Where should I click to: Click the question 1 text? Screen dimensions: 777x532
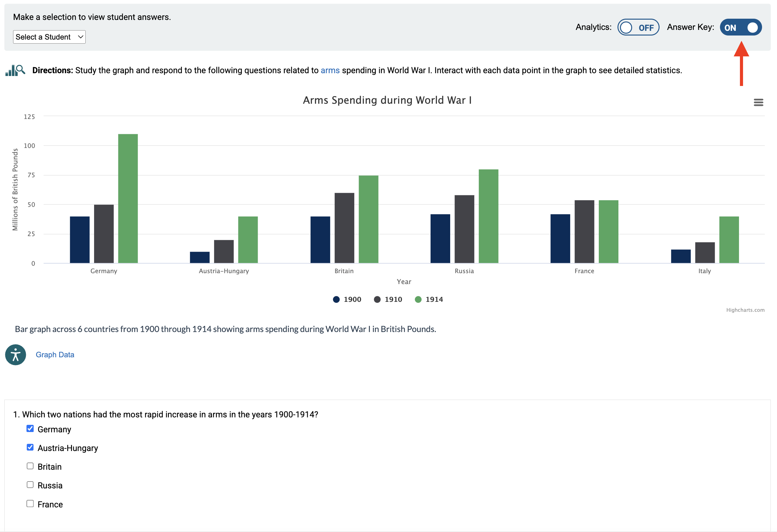pyautogui.click(x=165, y=414)
